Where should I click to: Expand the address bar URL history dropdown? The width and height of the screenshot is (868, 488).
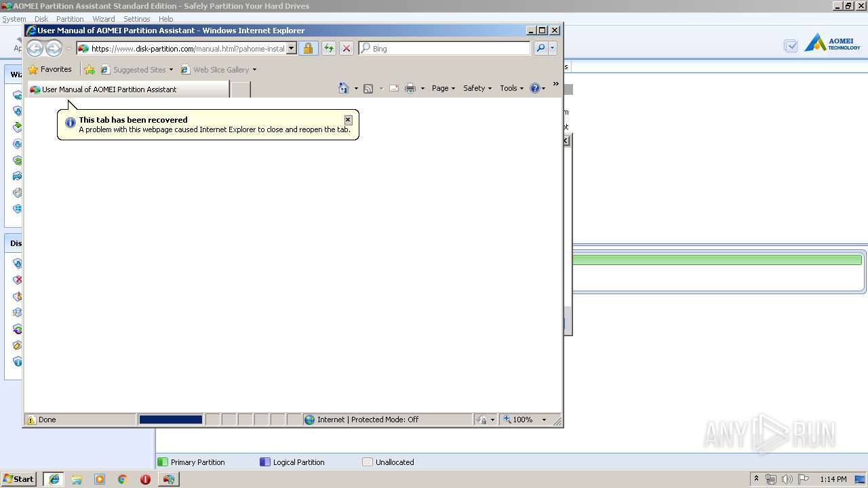click(x=292, y=49)
